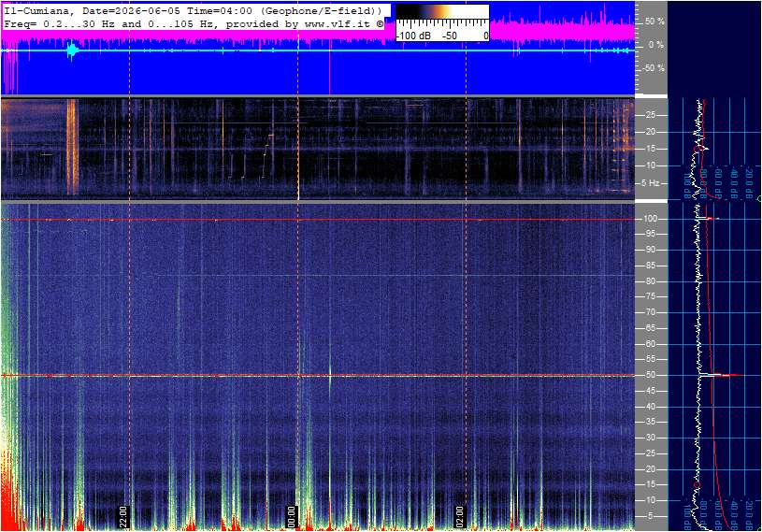This screenshot has width=762, height=532.
Task: Open the www.vlf.it link in the header
Action: coord(339,23)
